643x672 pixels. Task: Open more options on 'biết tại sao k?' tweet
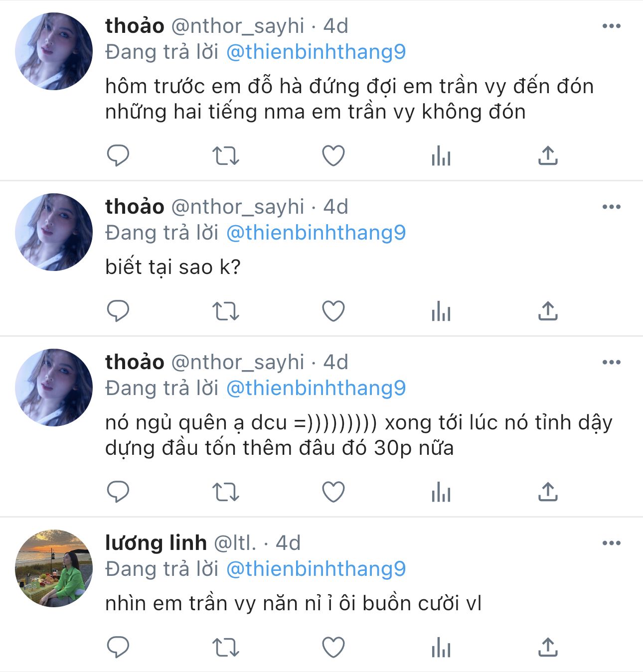pos(611,207)
